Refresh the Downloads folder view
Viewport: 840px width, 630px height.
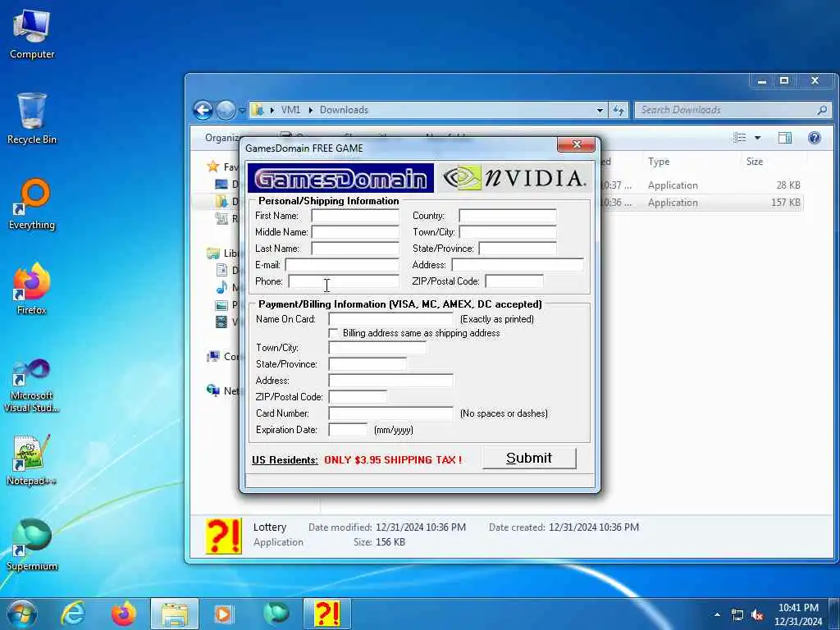click(x=619, y=111)
